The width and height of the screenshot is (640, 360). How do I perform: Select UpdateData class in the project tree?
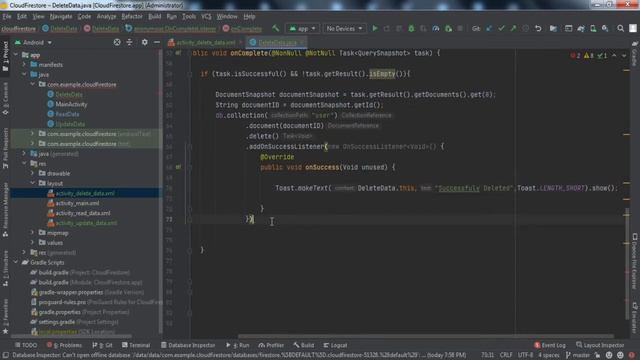[x=70, y=124]
